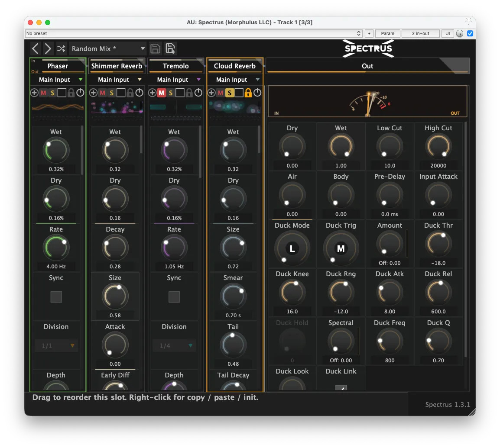The width and height of the screenshot is (500, 448).
Task: Click the pin window icon in title bar
Action: [x=468, y=21]
